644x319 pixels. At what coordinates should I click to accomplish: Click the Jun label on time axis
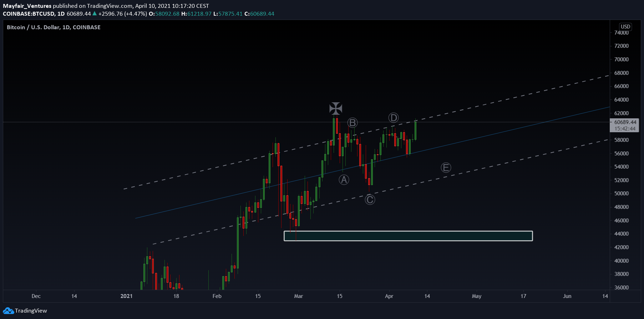pos(567,296)
